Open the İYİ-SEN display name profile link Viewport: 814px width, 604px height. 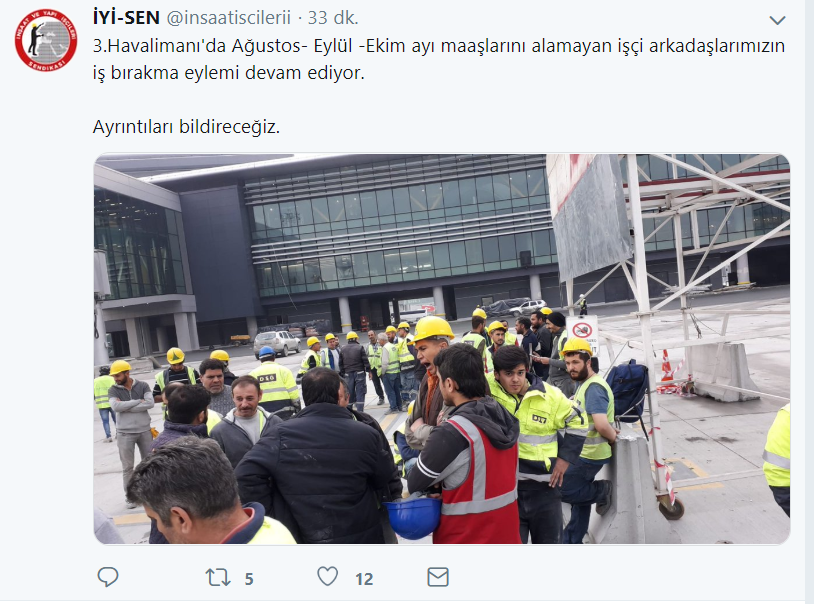[126, 18]
